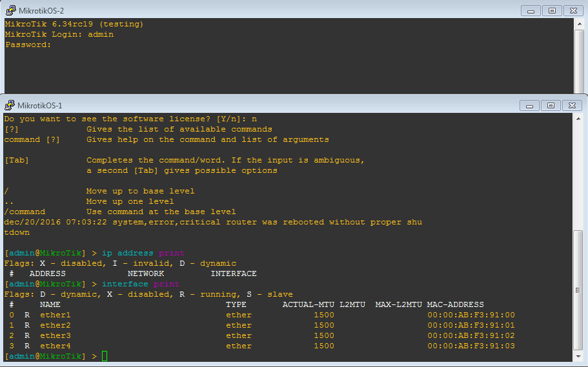The width and height of the screenshot is (588, 367).
Task: Click the ether1 interface row name
Action: tap(56, 315)
